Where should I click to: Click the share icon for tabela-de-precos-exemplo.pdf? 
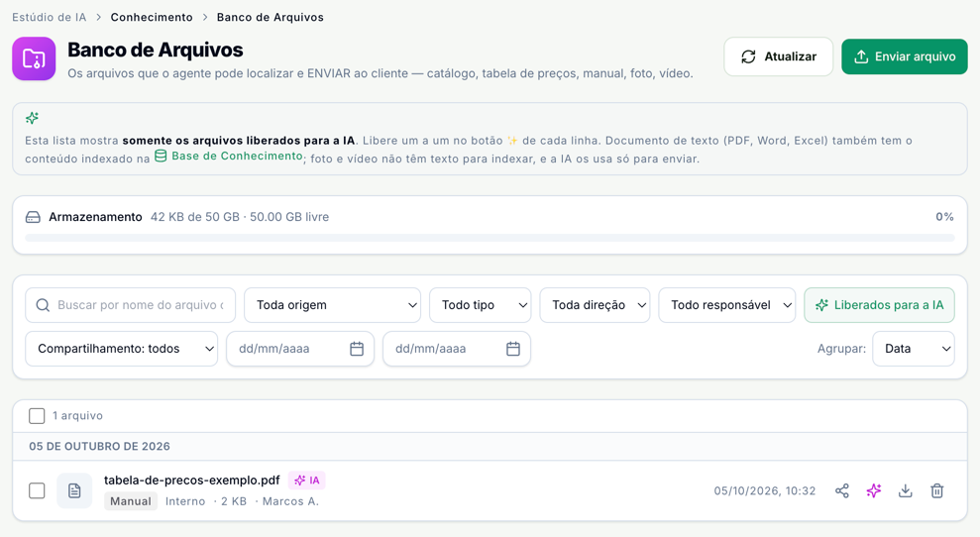point(842,490)
